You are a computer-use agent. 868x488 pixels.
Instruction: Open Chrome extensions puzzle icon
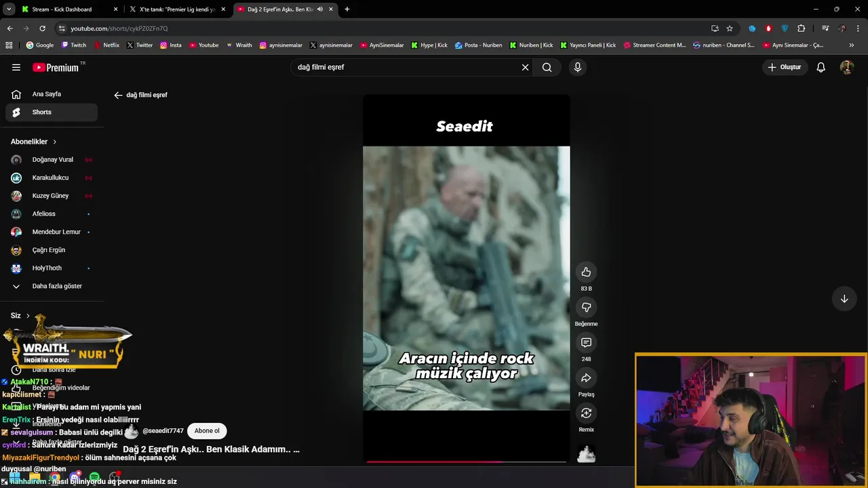coord(802,28)
